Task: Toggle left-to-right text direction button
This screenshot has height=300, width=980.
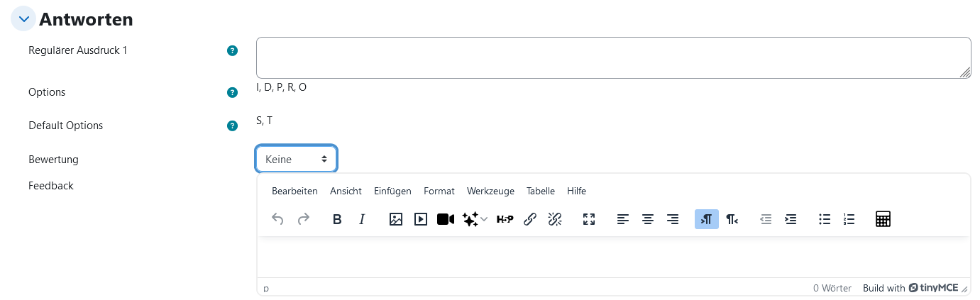Action: 707,219
